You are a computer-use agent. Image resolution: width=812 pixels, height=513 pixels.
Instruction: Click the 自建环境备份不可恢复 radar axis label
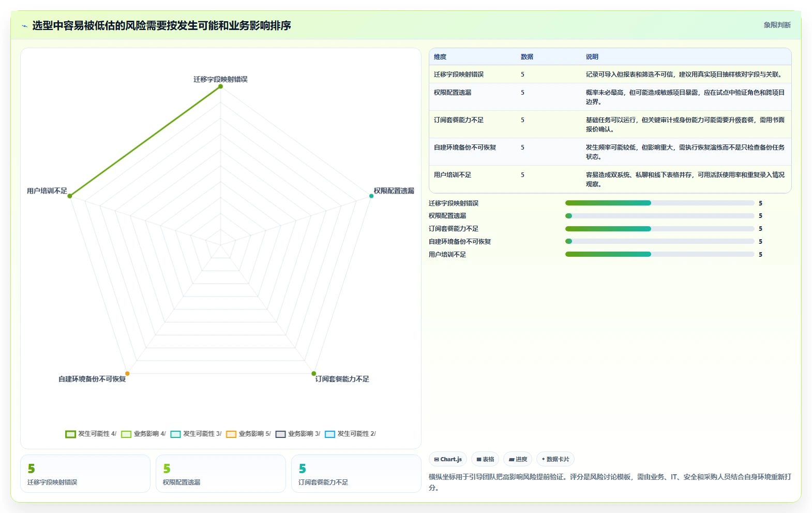click(x=92, y=379)
